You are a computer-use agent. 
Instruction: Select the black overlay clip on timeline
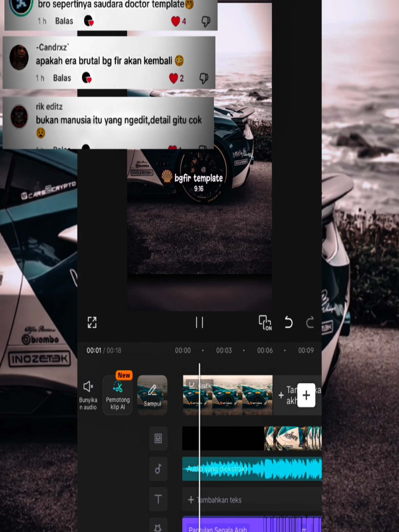click(x=223, y=439)
